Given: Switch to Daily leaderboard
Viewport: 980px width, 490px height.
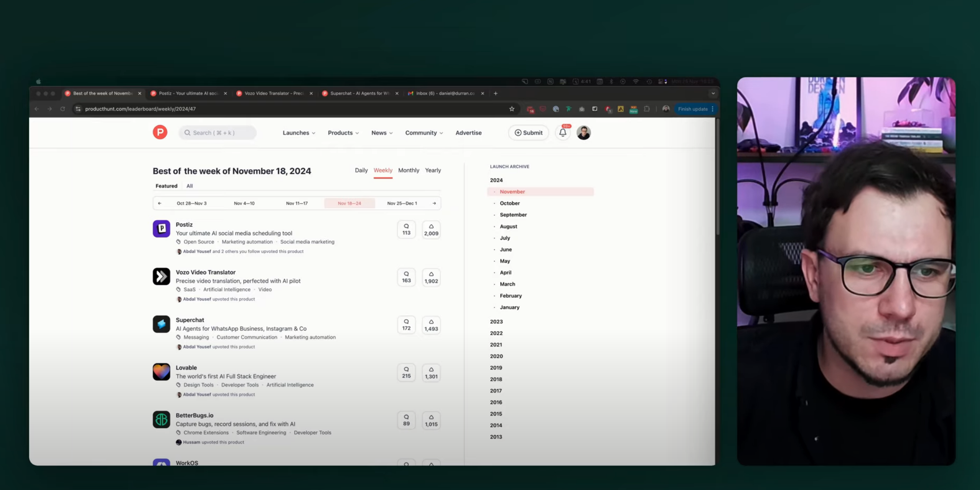Looking at the screenshot, I should tap(361, 170).
